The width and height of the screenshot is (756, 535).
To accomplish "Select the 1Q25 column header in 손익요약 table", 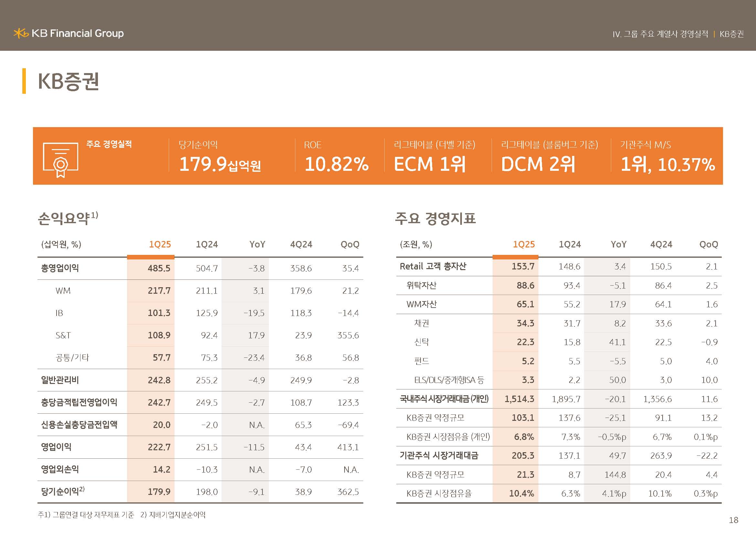I will 160,244.
